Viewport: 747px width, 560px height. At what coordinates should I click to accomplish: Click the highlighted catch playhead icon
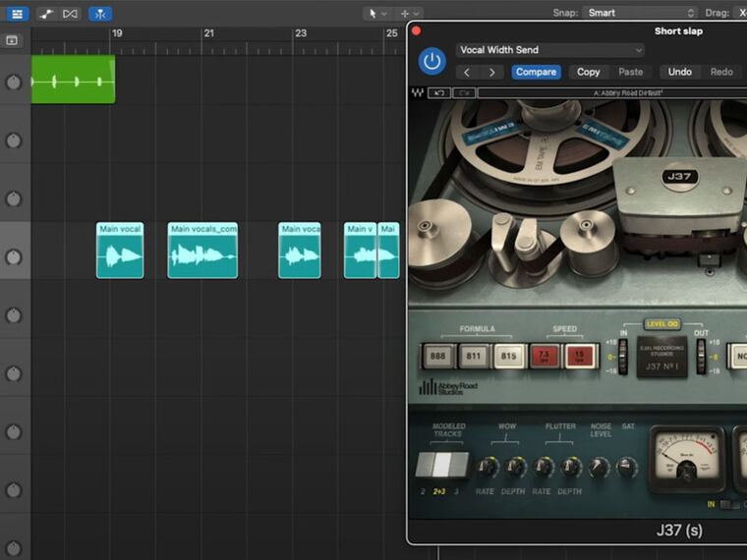100,14
